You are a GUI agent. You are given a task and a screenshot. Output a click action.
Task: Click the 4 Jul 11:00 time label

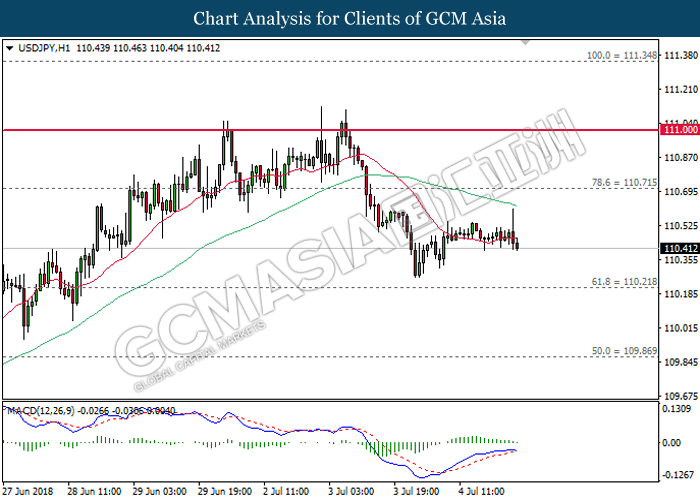tap(482, 492)
